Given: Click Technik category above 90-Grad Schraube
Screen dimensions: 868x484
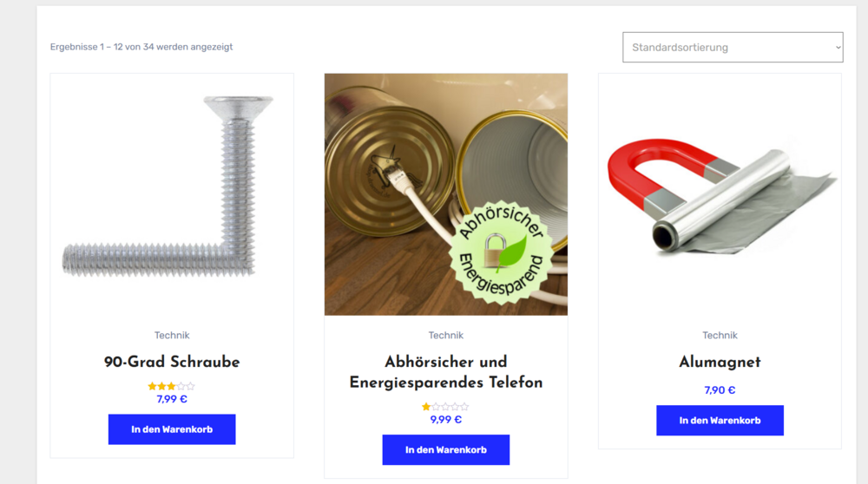Looking at the screenshot, I should click(x=172, y=335).
